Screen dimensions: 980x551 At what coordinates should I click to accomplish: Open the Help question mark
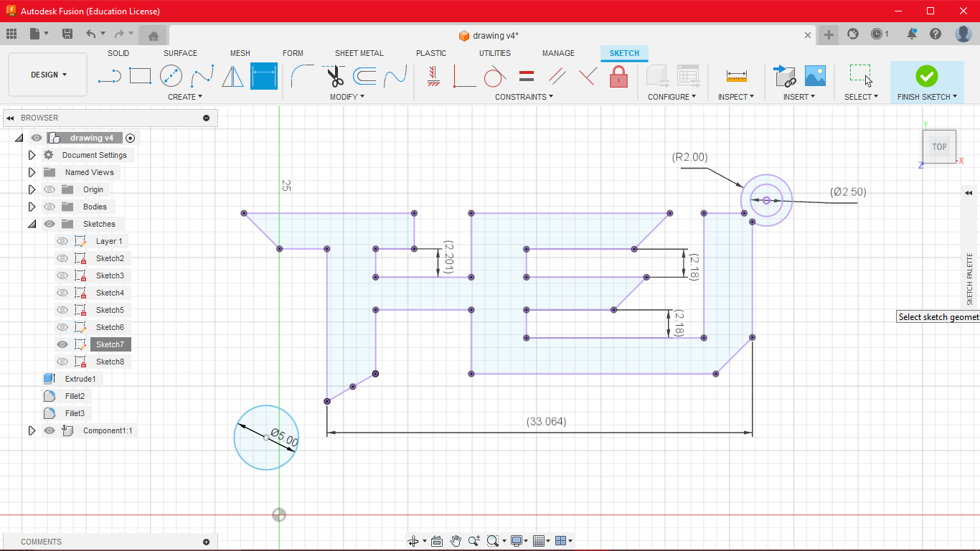936,34
